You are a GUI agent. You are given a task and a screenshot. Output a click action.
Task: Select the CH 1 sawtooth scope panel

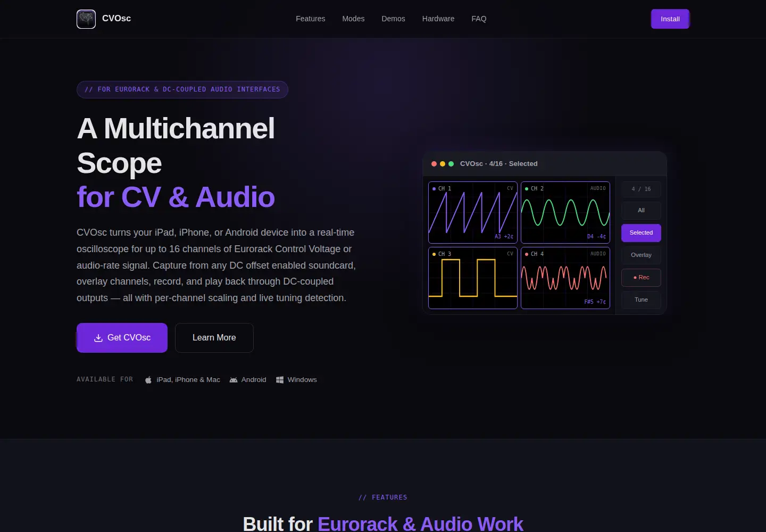pyautogui.click(x=473, y=213)
